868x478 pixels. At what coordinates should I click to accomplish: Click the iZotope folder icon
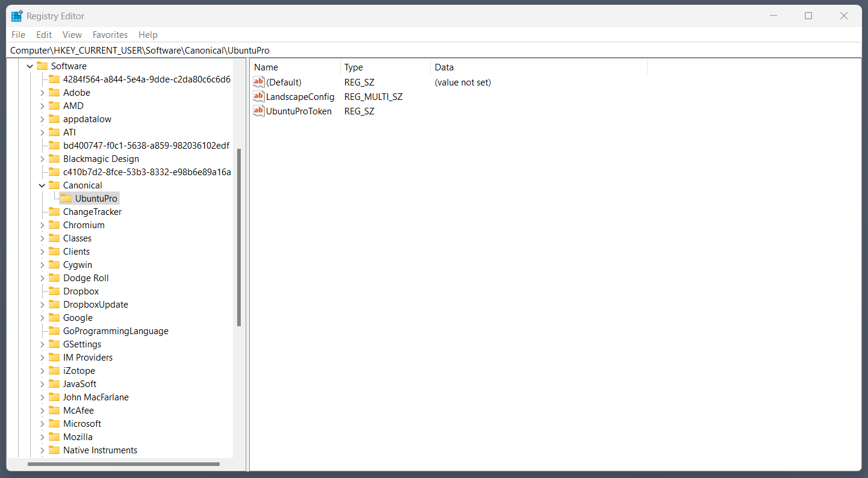coord(54,371)
